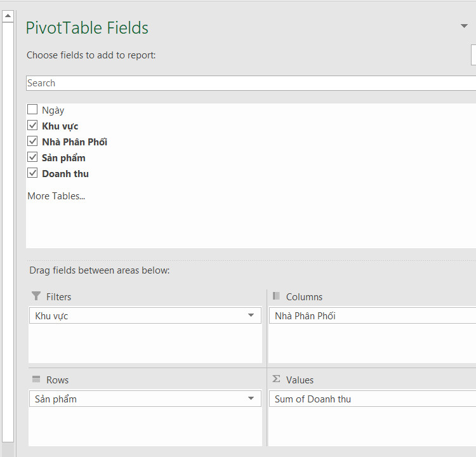Click the Ngày field name

tap(53, 110)
